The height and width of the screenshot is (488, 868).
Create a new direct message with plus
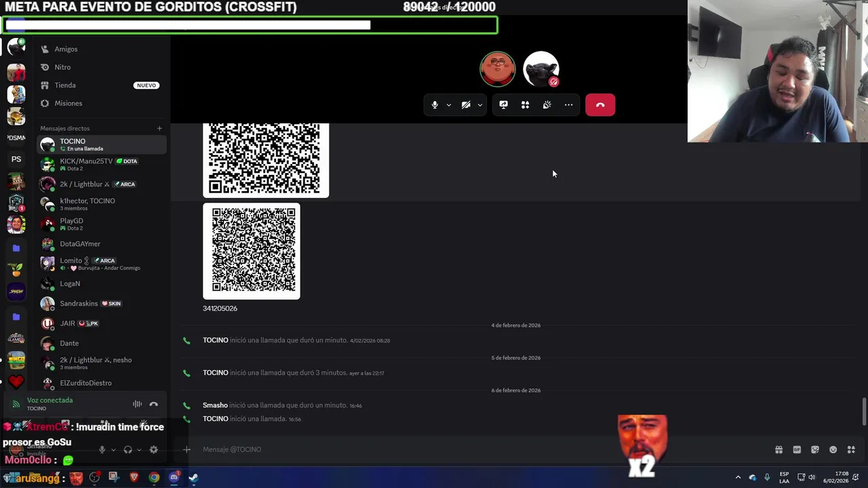(159, 128)
